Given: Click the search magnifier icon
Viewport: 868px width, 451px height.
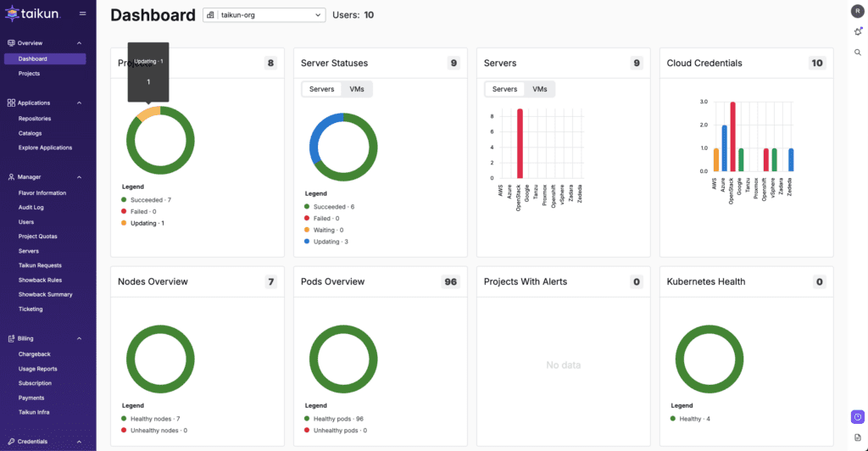Looking at the screenshot, I should point(857,53).
